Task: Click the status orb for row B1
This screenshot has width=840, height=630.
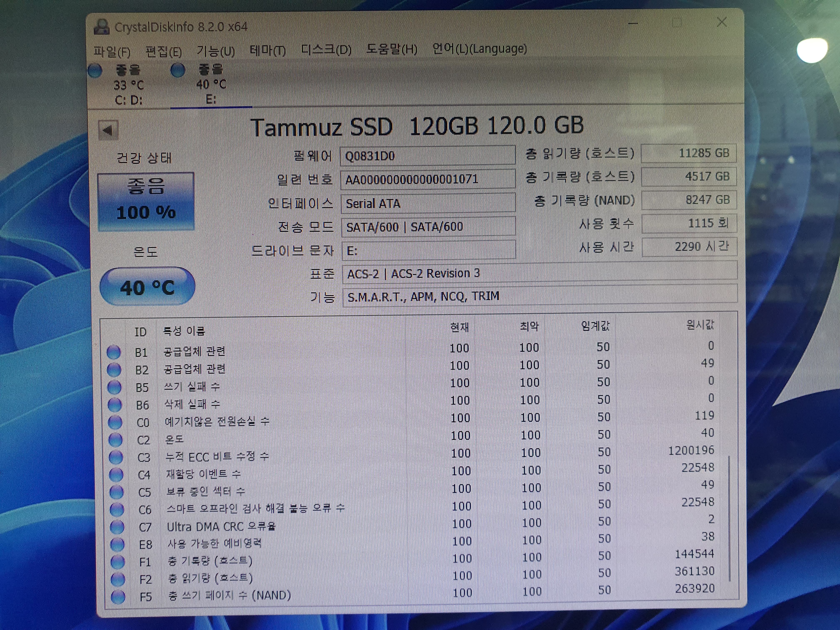Action: point(114,352)
